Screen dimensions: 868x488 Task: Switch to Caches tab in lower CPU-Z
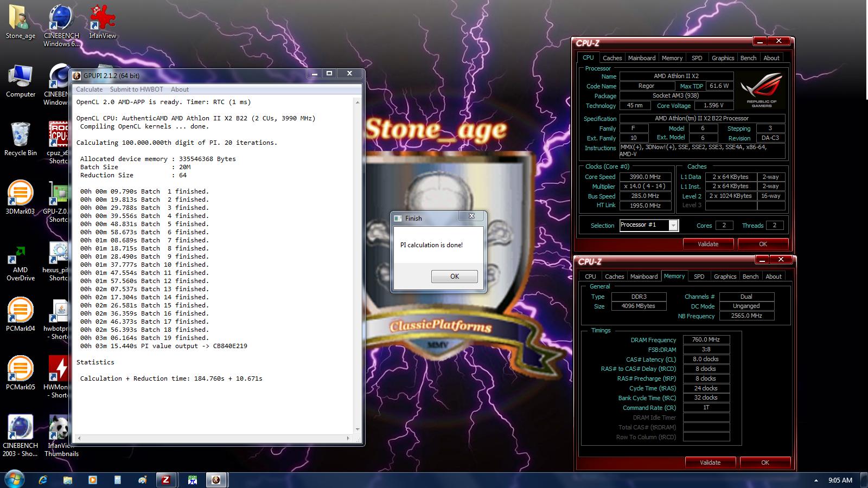point(614,277)
